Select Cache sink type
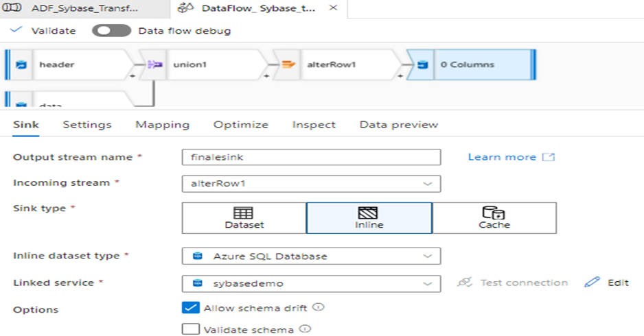Image resolution: width=644 pixels, height=336 pixels. pyautogui.click(x=494, y=218)
